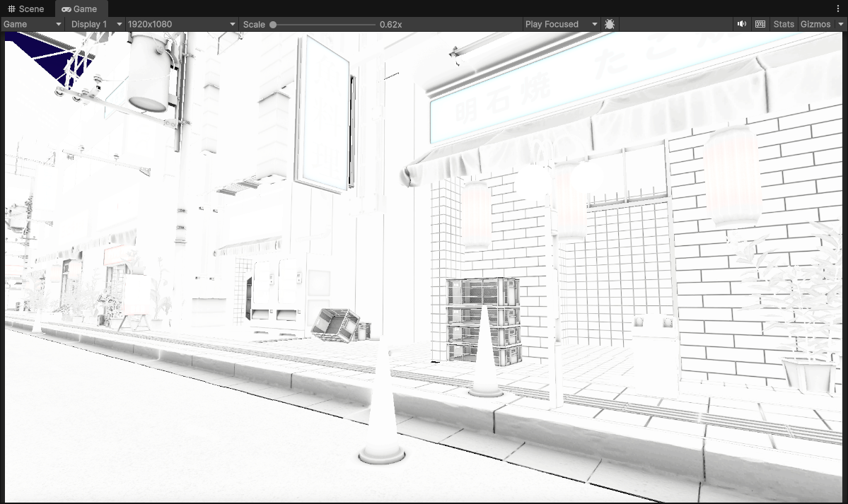Toggle Gizmos visibility

815,24
